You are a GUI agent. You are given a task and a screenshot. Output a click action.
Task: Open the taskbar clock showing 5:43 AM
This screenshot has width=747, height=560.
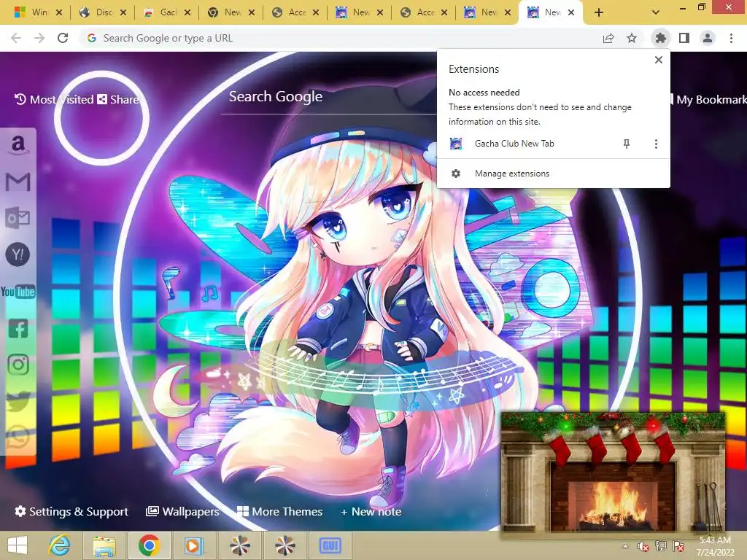click(x=715, y=546)
